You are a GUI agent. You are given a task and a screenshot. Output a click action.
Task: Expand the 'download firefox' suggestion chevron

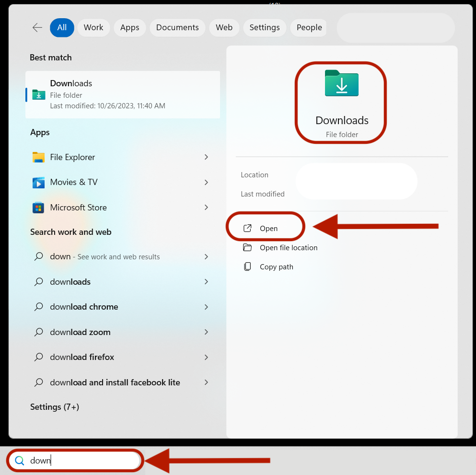tap(206, 357)
